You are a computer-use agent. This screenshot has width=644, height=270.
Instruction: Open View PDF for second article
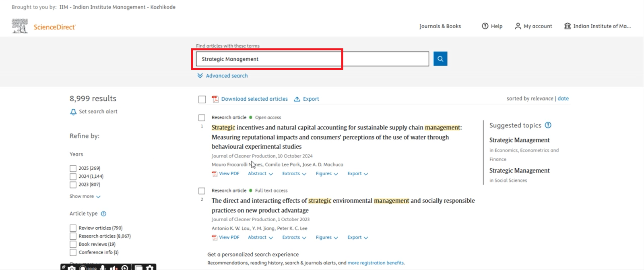229,237
